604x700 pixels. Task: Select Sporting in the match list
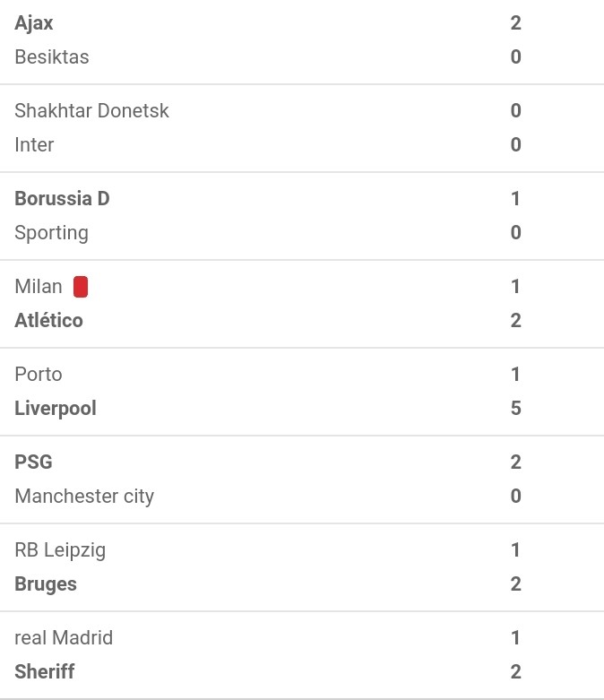(52, 233)
